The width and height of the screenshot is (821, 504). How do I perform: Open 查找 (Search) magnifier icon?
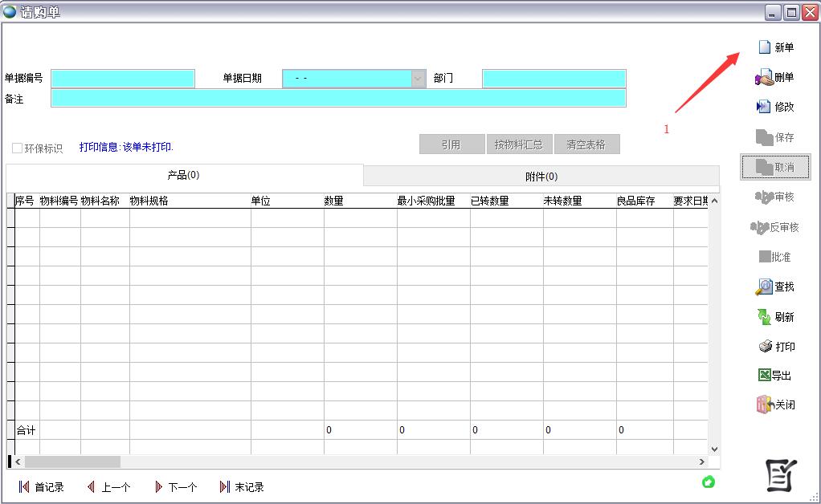coord(763,287)
